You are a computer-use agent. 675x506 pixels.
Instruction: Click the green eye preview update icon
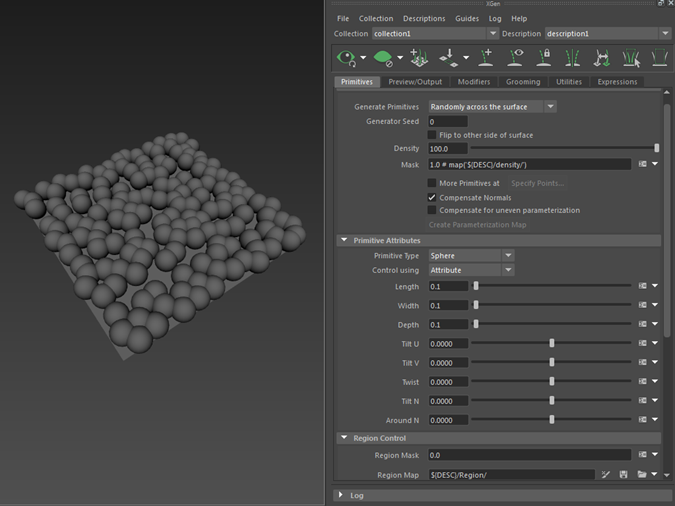coord(346,58)
